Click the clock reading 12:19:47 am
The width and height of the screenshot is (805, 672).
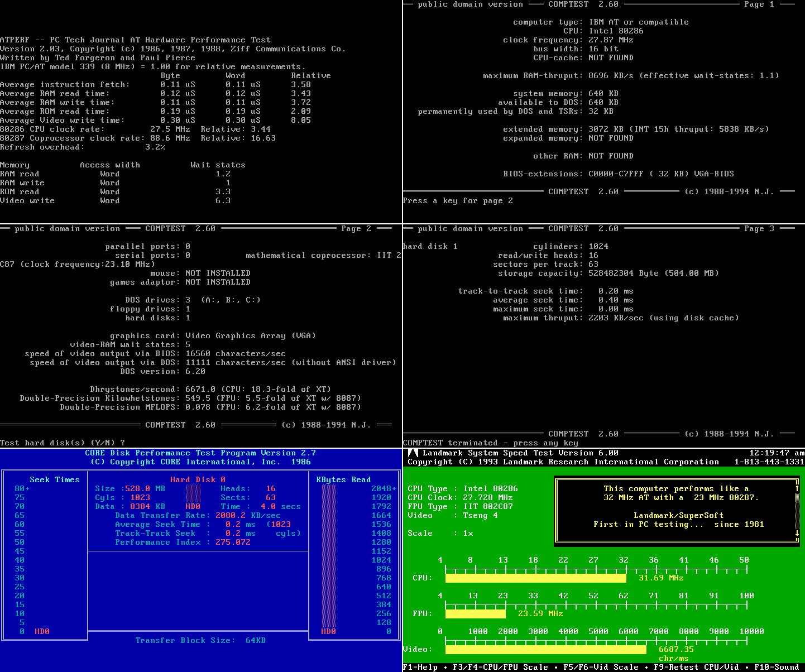click(777, 453)
